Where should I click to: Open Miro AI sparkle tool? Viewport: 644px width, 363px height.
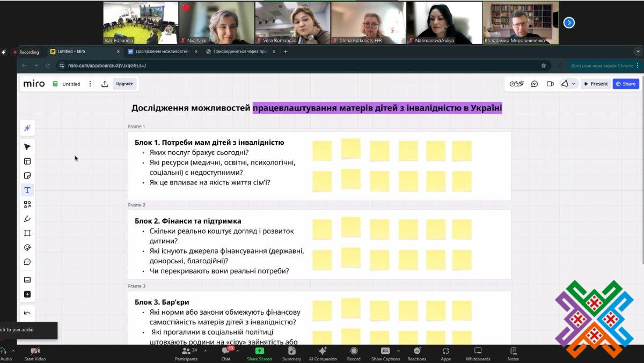27,128
